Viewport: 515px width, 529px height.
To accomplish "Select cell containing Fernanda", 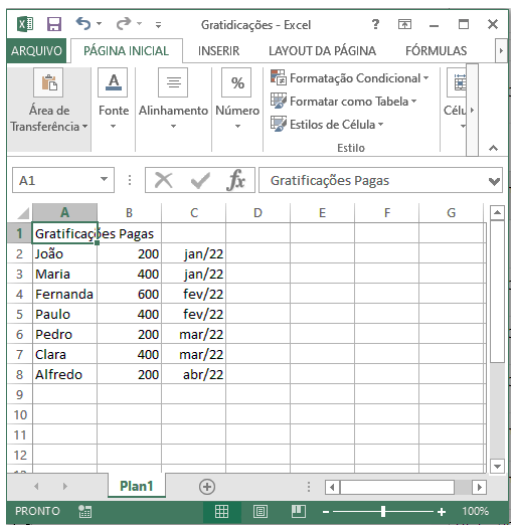I will click(x=64, y=294).
